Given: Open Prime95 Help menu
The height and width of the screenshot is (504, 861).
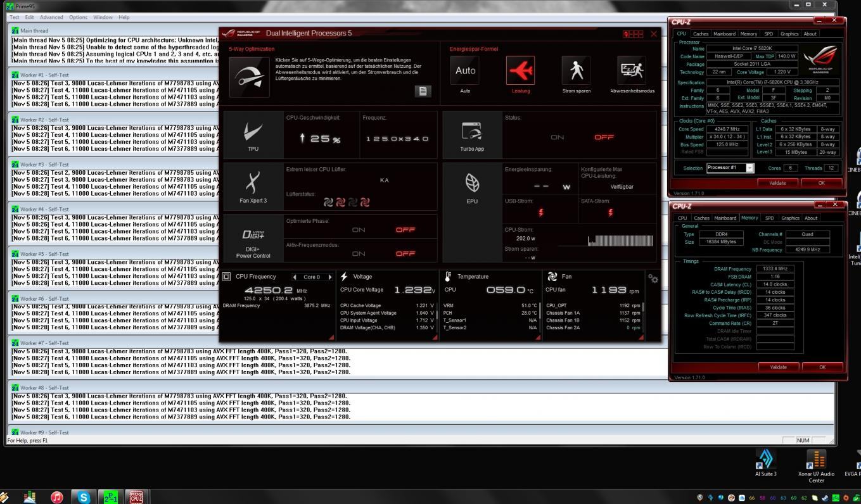Looking at the screenshot, I should [124, 17].
